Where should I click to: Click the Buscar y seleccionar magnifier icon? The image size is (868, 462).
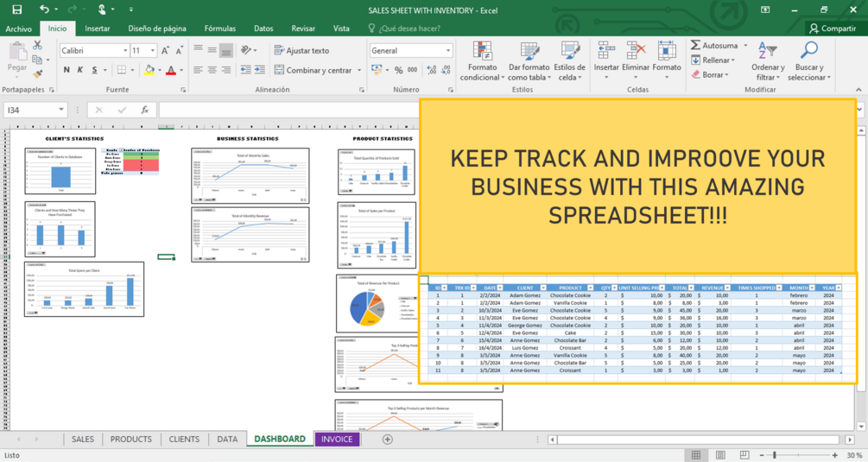808,51
